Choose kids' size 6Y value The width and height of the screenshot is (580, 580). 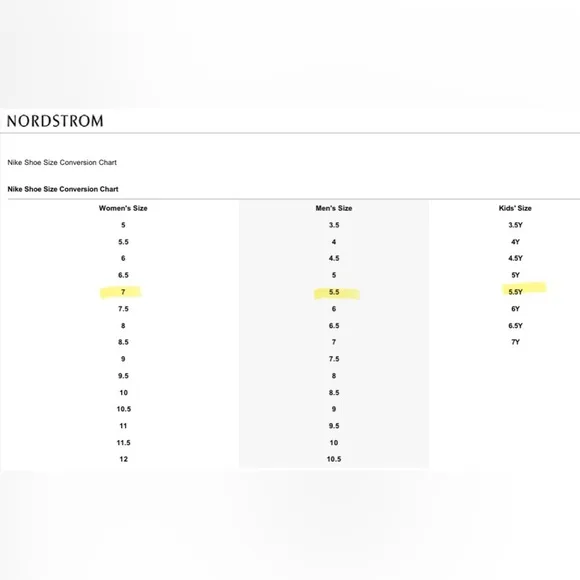point(515,309)
